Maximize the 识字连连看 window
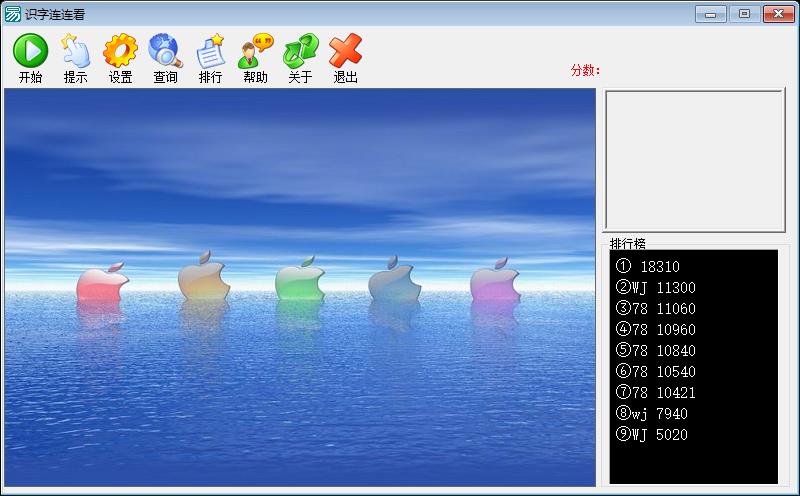This screenshot has height=496, width=800. pos(744,14)
